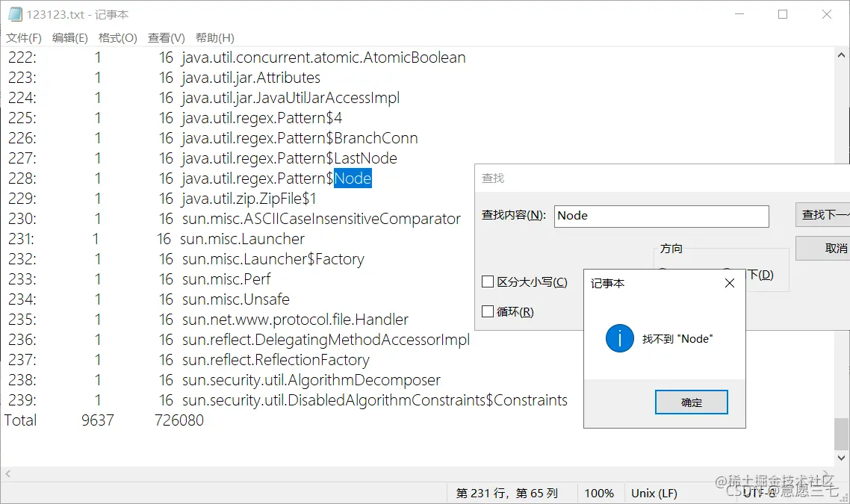Click the 取消 button in find dialog
Screen dimensions: 850x504
[x=823, y=248]
